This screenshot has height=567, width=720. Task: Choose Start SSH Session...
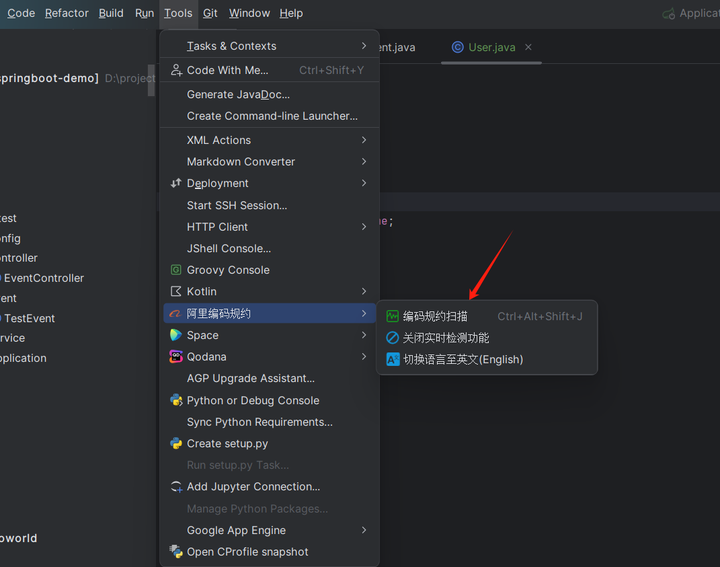(x=236, y=205)
